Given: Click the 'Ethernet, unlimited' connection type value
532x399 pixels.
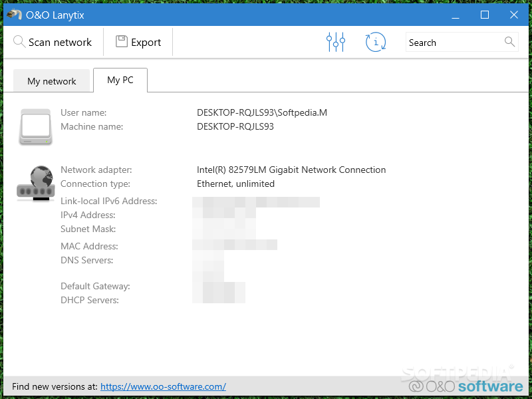Looking at the screenshot, I should 236,184.
